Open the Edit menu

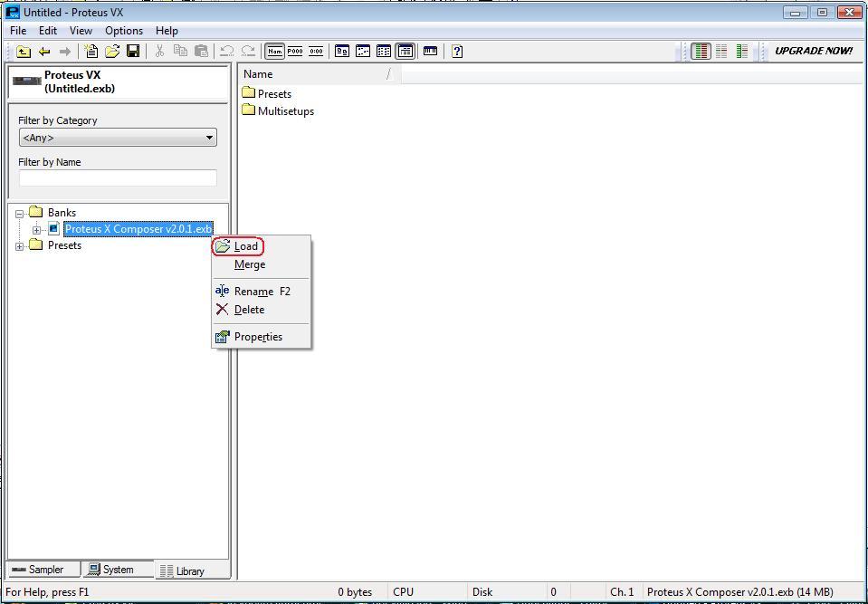tap(48, 31)
